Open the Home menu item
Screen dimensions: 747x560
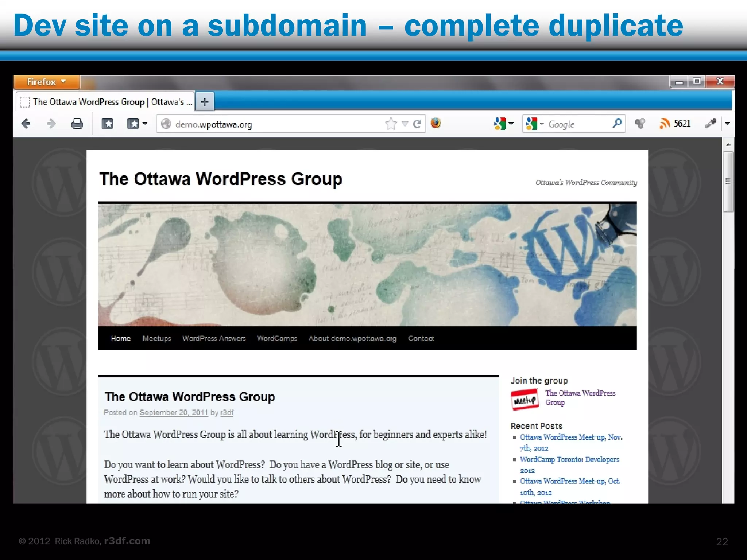click(x=121, y=338)
